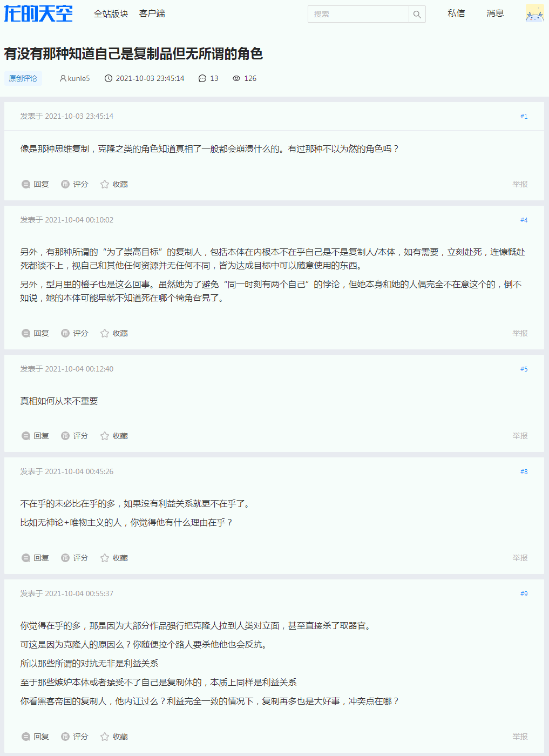Reply to post #5 via 回复
This screenshot has width=549, height=756.
click(x=35, y=436)
